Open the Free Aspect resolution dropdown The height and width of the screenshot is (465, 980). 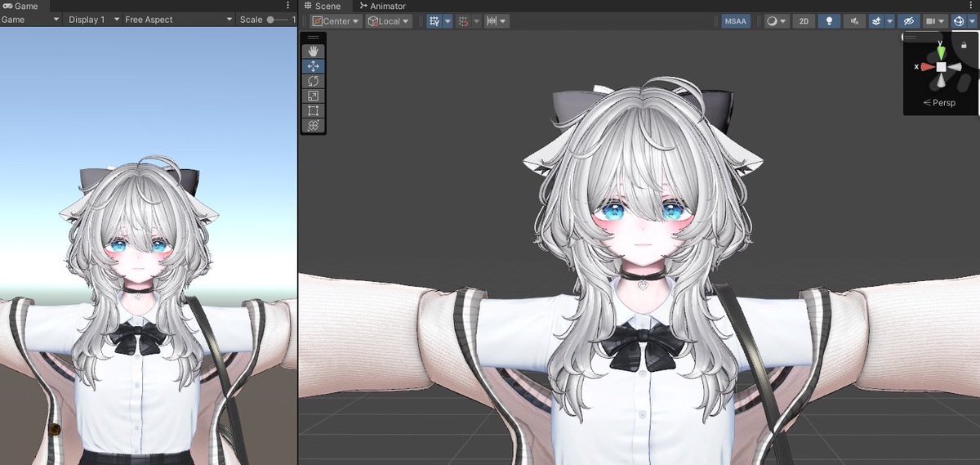[x=178, y=20]
